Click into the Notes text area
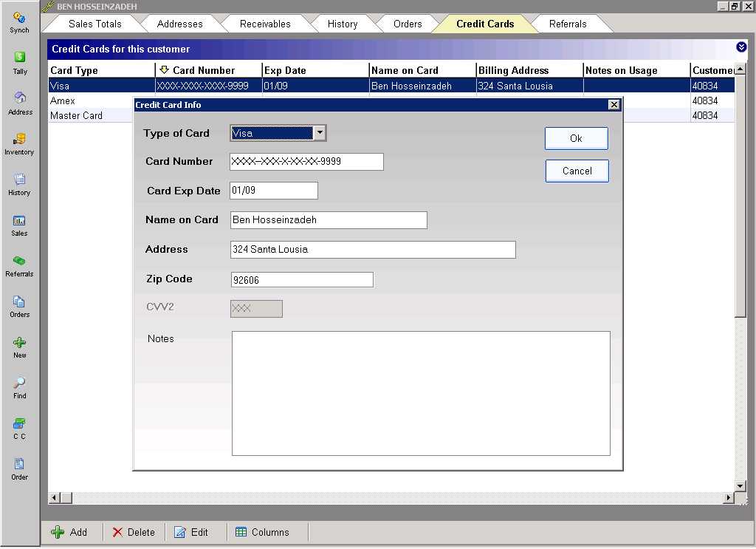This screenshot has width=756, height=549. click(x=421, y=393)
